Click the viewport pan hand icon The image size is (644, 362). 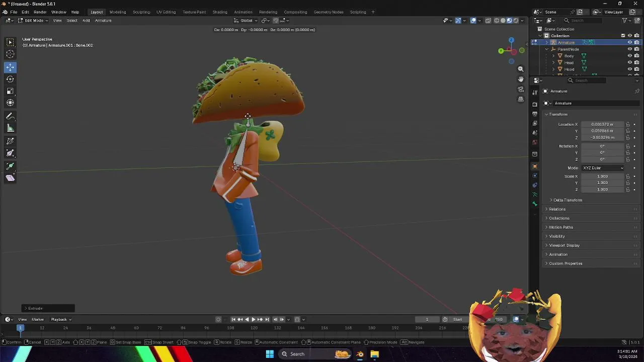point(521,79)
